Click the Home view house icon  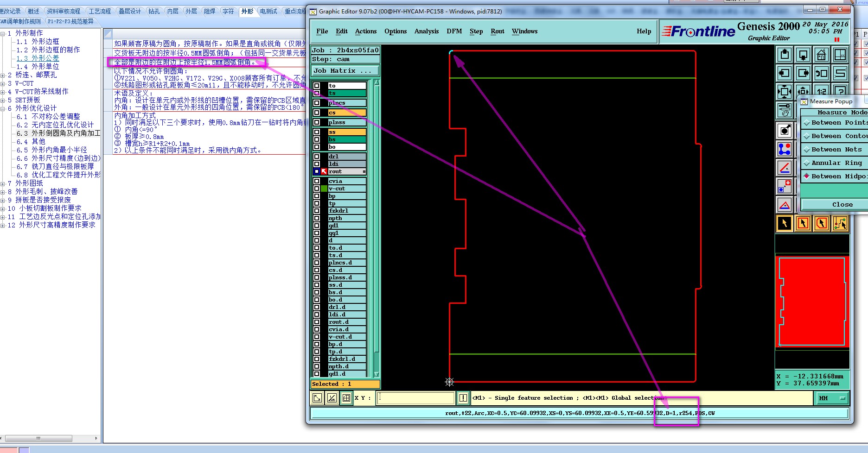click(x=822, y=55)
